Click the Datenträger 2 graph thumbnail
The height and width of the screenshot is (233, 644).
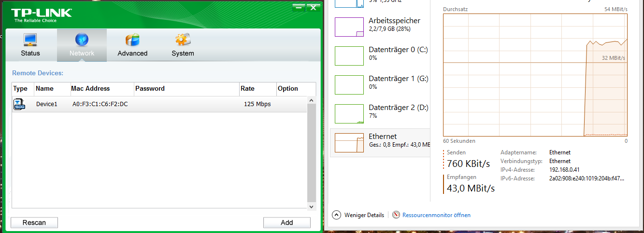(x=349, y=114)
